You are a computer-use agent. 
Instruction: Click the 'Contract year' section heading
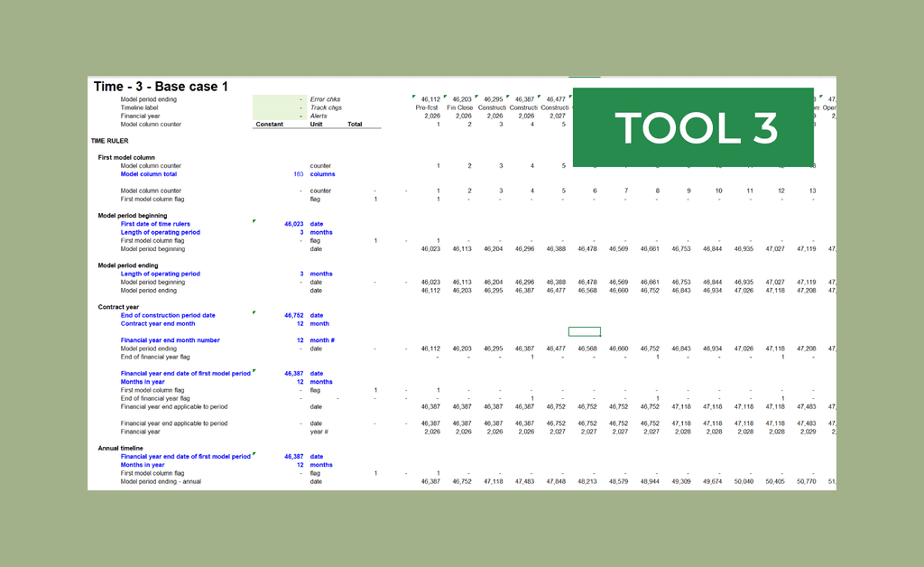point(118,307)
